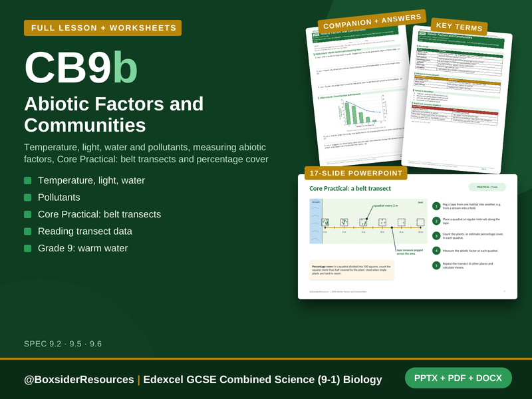Click the CB9b heading
Image resolution: width=532 pixels, height=399 pixels.
click(80, 67)
